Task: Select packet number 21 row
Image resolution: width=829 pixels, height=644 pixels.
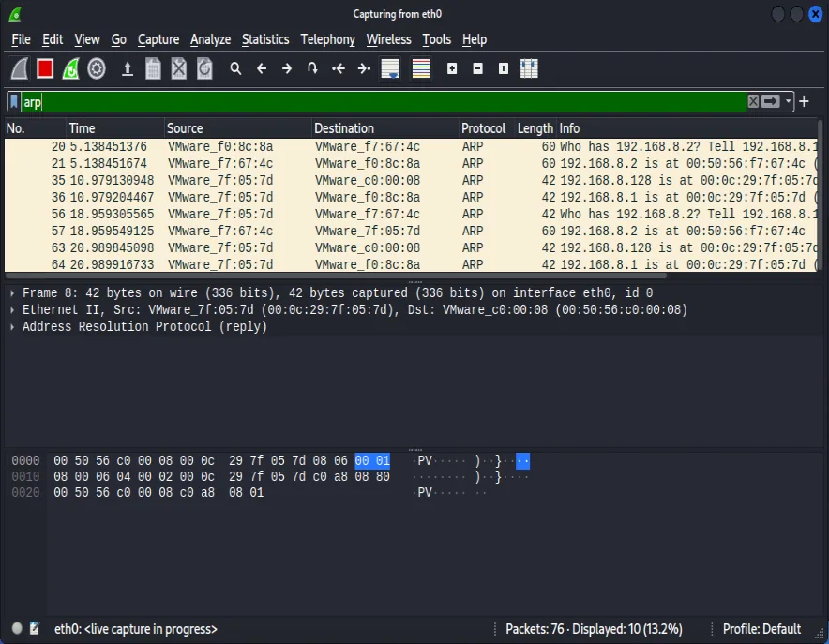Action: 410,163
